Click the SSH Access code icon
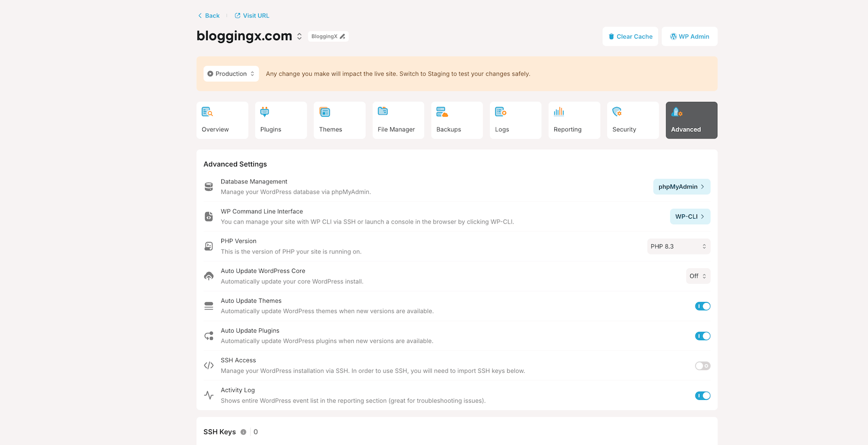This screenshot has width=868, height=445. pos(209,366)
